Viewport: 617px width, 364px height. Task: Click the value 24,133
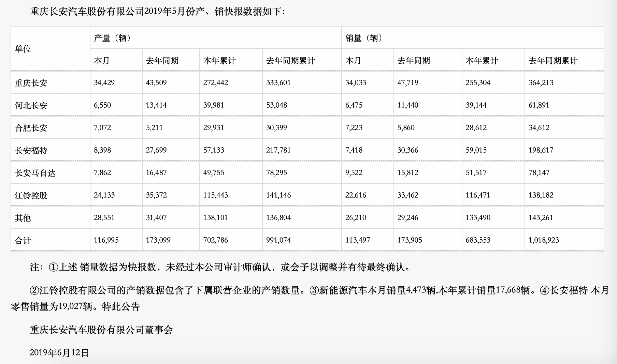tap(104, 195)
